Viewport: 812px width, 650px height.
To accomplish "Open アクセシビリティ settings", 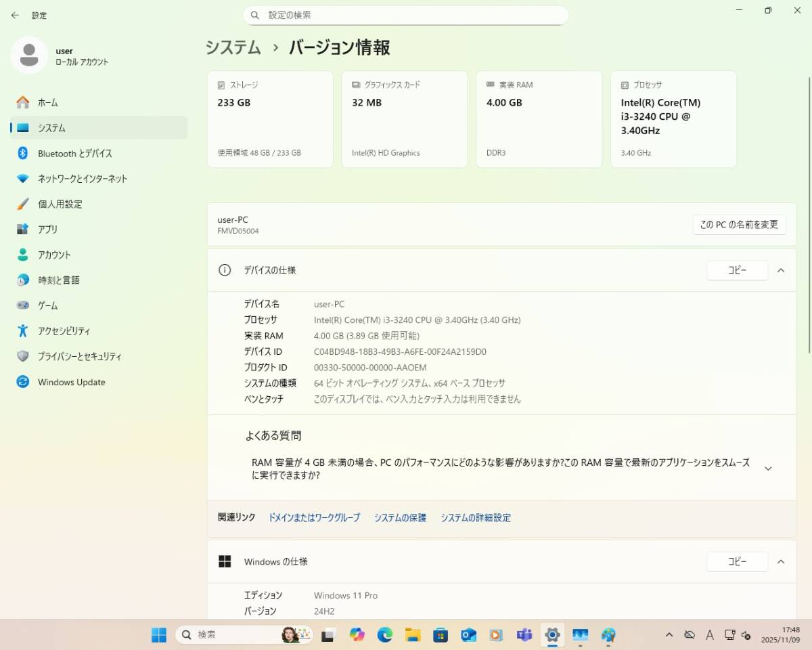I will 64,330.
